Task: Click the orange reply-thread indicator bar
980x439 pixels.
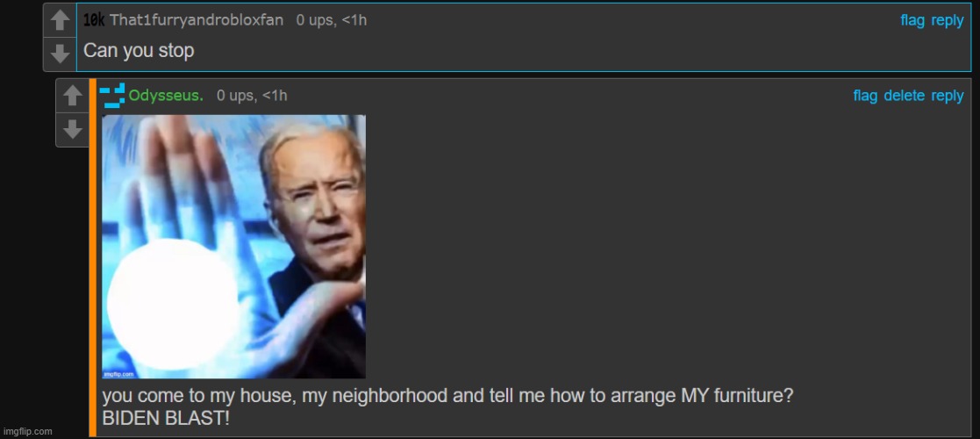Action: pos(92,257)
